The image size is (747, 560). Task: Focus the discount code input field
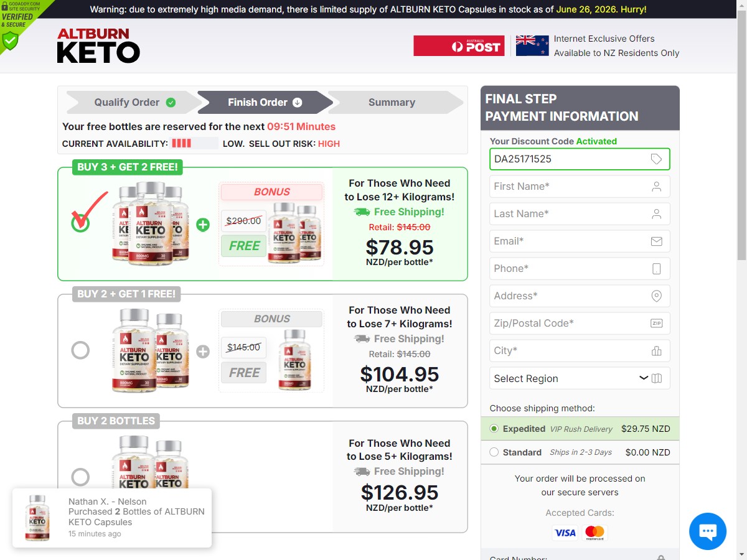[580, 159]
